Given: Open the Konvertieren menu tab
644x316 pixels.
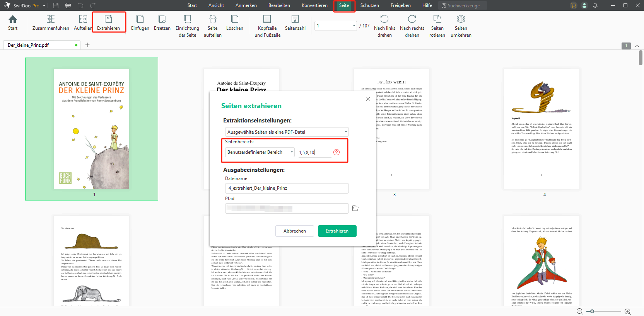Looking at the screenshot, I should pyautogui.click(x=314, y=5).
